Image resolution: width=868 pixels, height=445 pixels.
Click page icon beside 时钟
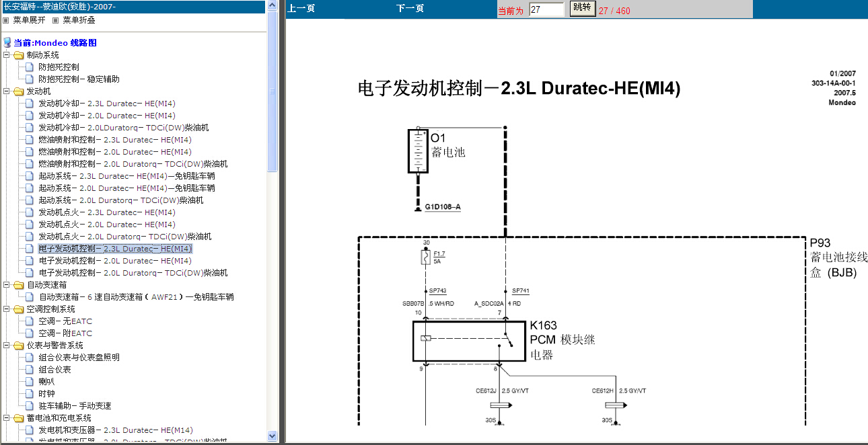coord(30,394)
